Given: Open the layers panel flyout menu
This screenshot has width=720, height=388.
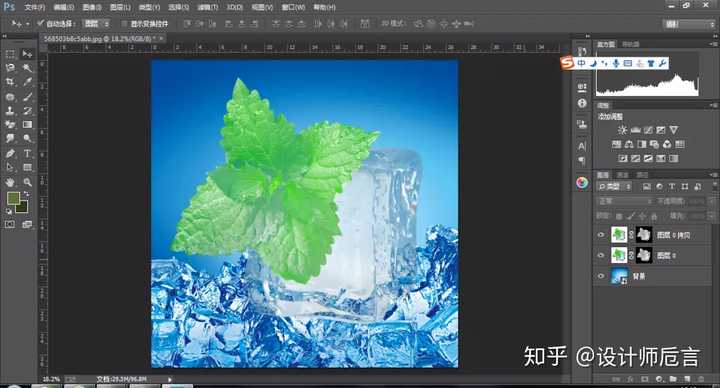Looking at the screenshot, I should pos(714,175).
